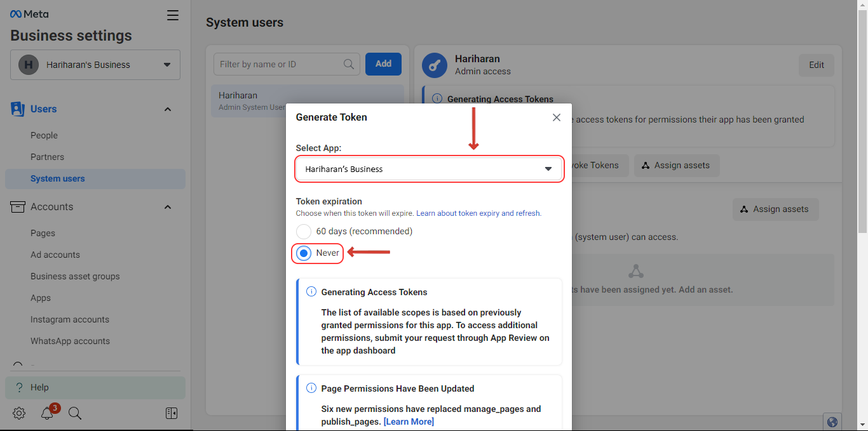868x431 pixels.
Task: Close the Generate Token dialog
Action: 557,117
